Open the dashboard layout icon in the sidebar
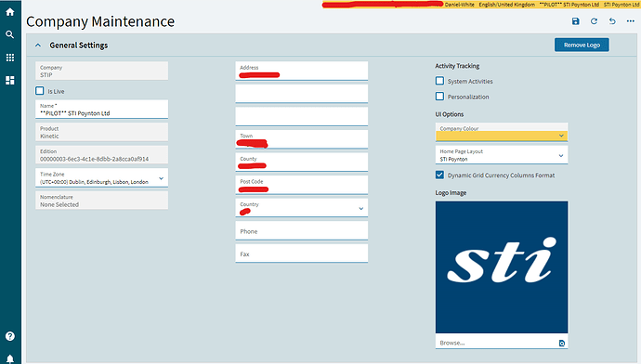 10,80
